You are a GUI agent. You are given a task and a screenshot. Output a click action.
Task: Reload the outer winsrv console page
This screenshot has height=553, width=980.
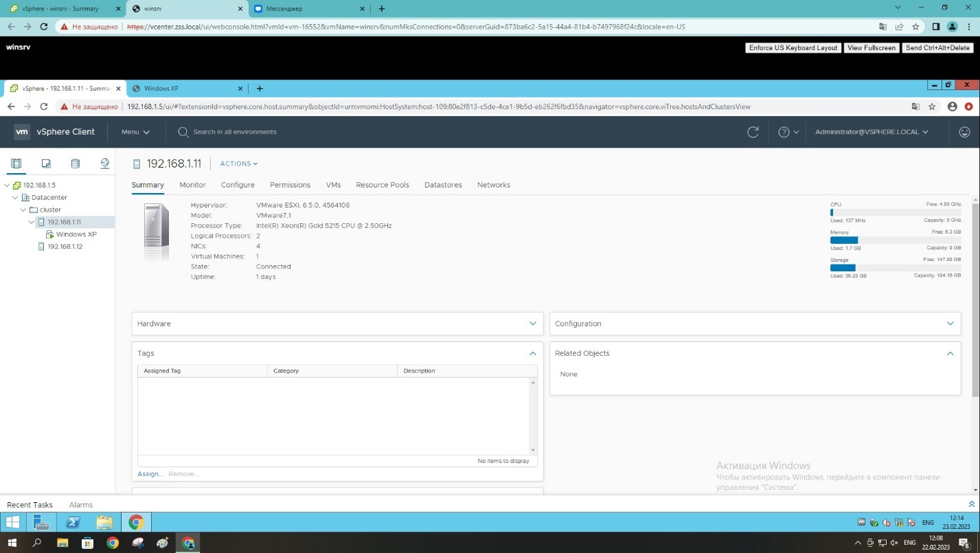(44, 27)
